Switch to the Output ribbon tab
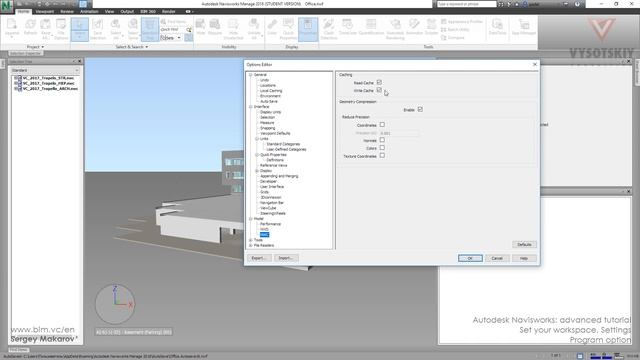Viewport: 640px width, 360px height. [x=127, y=11]
